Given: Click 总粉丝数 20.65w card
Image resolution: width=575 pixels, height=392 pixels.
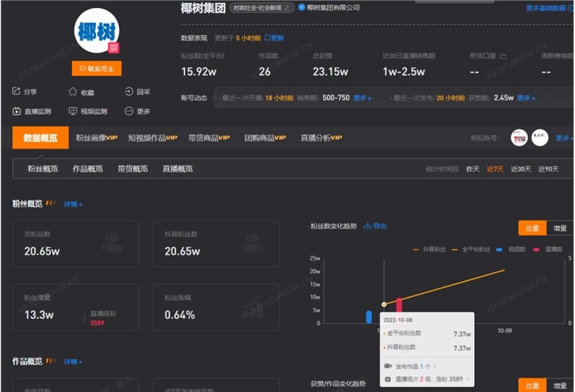Looking at the screenshot, I should [x=75, y=243].
